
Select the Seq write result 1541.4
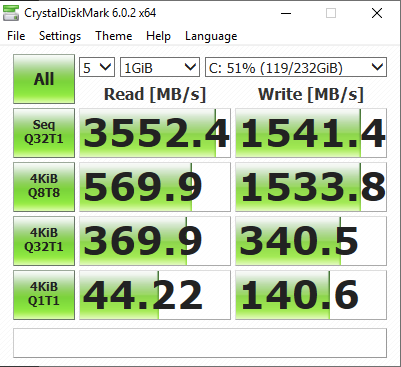311,133
